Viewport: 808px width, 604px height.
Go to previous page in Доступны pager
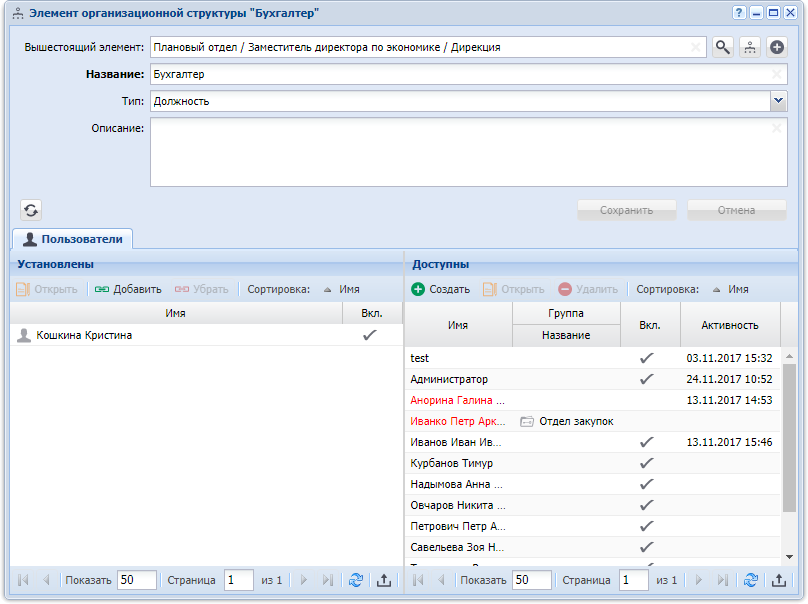[x=441, y=580]
